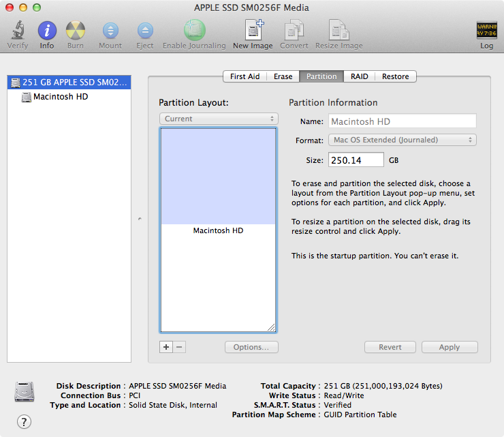Click the Eject toolbar icon
This screenshot has height=437, width=504.
pos(145,31)
